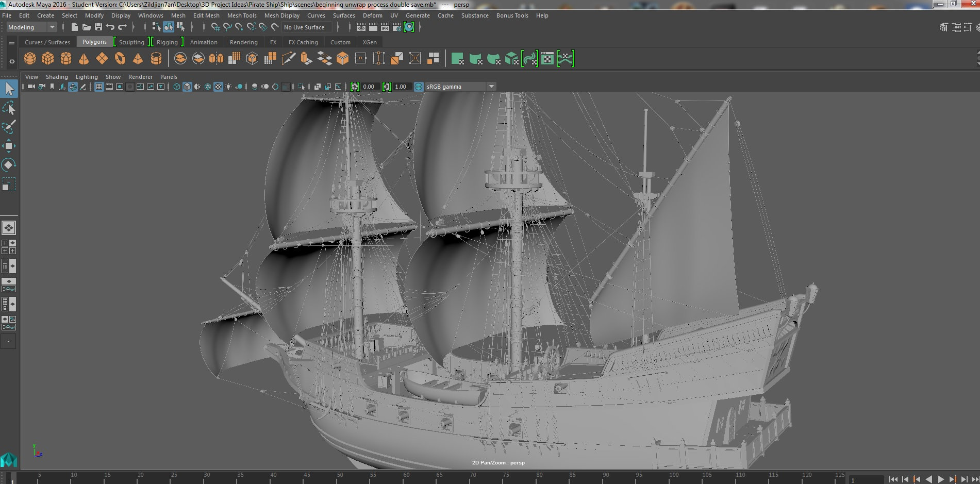Click the Mirror geometry shelf icon
The width and height of the screenshot is (980, 484).
[x=216, y=59]
